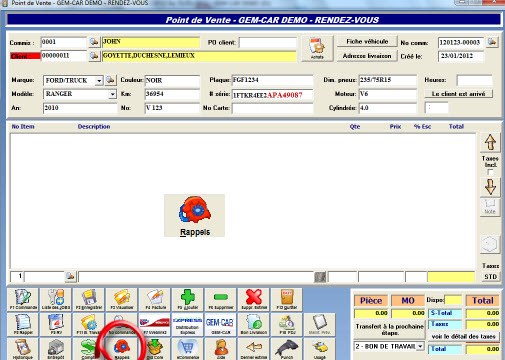
Task: Click the F8 Rappel document icon
Action: point(23,324)
